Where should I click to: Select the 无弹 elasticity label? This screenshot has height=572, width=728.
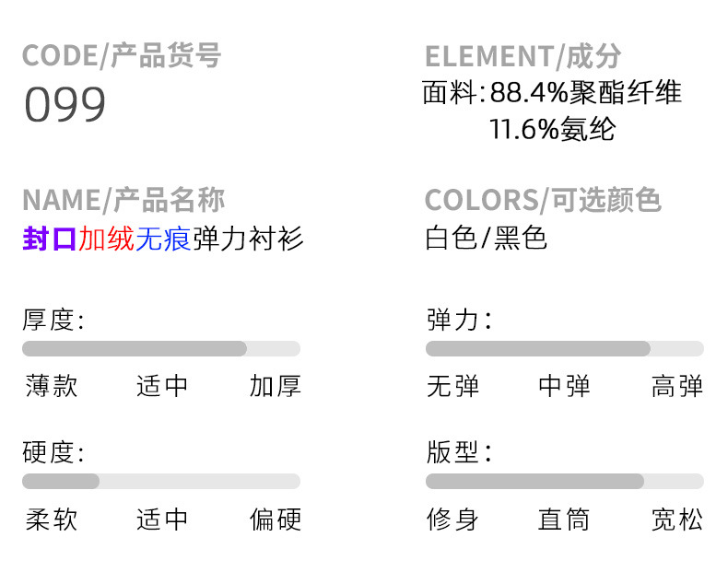coord(452,386)
